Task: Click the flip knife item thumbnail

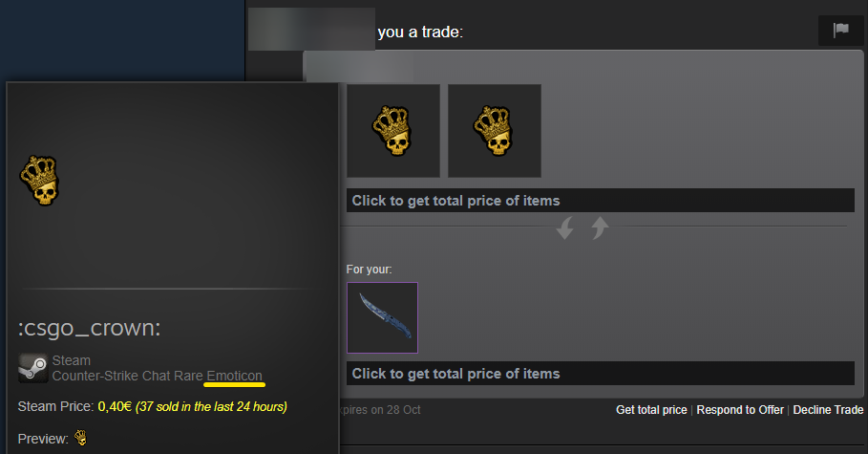Action: [x=383, y=317]
